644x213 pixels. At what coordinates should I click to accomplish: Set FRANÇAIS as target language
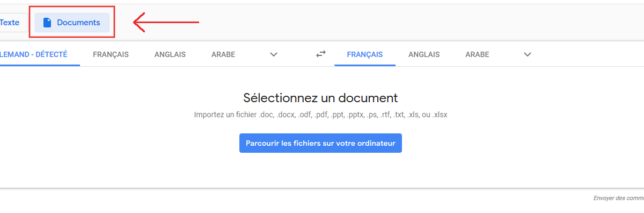pos(365,54)
